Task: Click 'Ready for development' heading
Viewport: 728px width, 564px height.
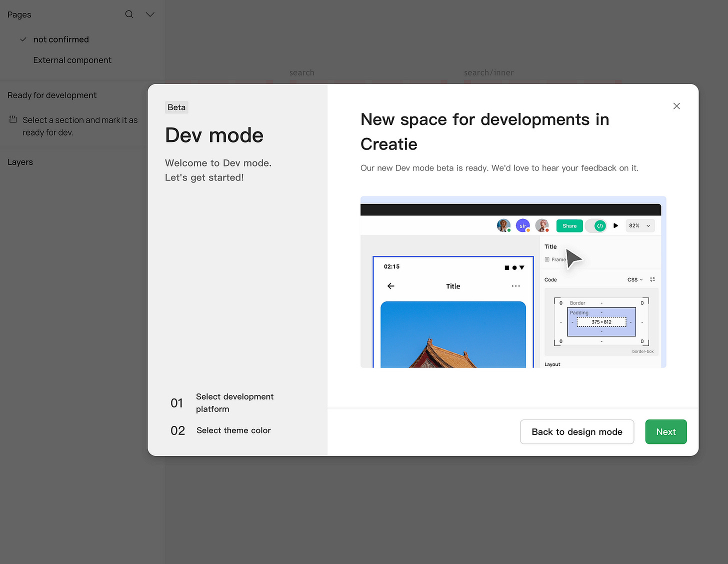Action: tap(52, 95)
